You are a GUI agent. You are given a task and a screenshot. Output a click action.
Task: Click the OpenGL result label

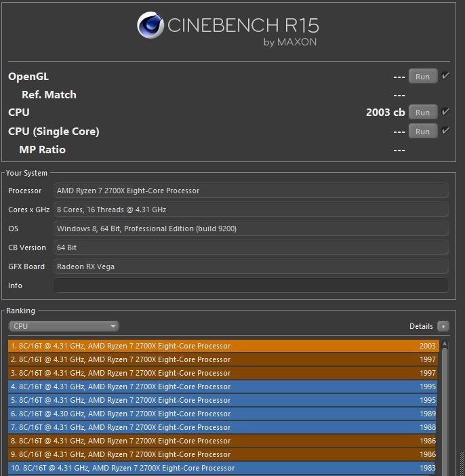tap(28, 77)
